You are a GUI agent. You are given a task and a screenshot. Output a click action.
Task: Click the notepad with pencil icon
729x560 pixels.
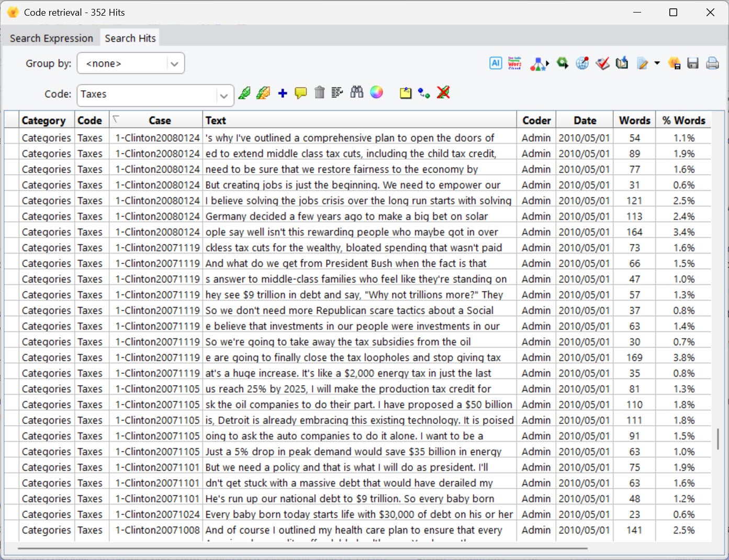pyautogui.click(x=642, y=64)
